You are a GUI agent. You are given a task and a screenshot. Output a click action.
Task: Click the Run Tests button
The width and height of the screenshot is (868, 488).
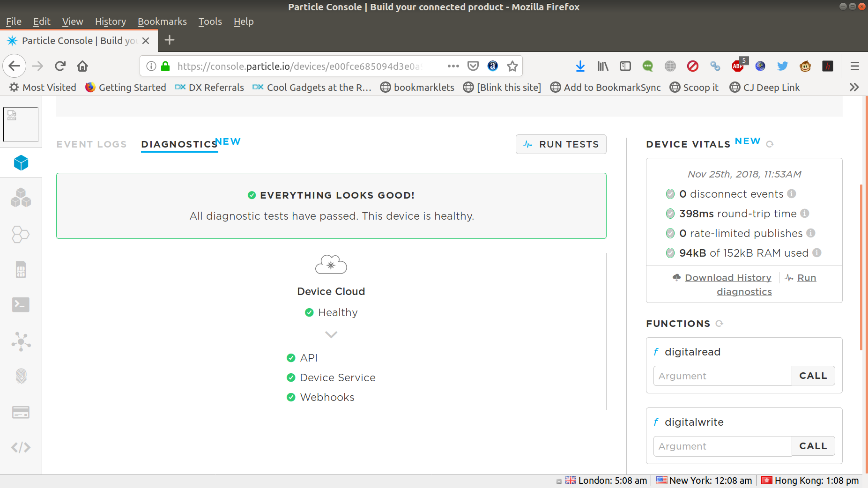(x=561, y=144)
